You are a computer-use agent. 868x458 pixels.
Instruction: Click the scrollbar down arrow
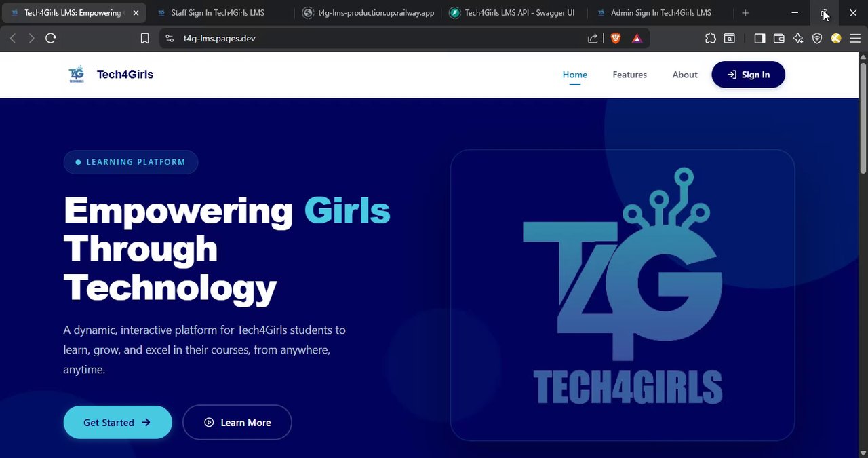pyautogui.click(x=863, y=453)
